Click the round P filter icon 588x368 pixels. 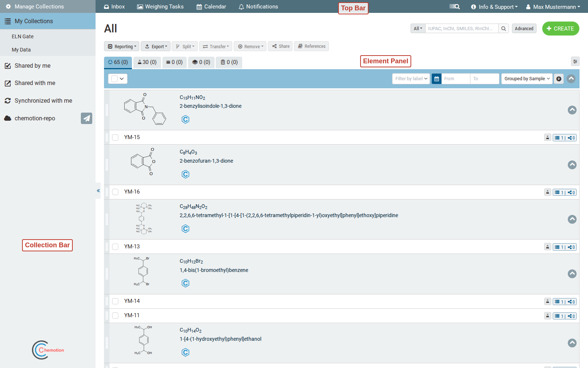pyautogui.click(x=559, y=79)
